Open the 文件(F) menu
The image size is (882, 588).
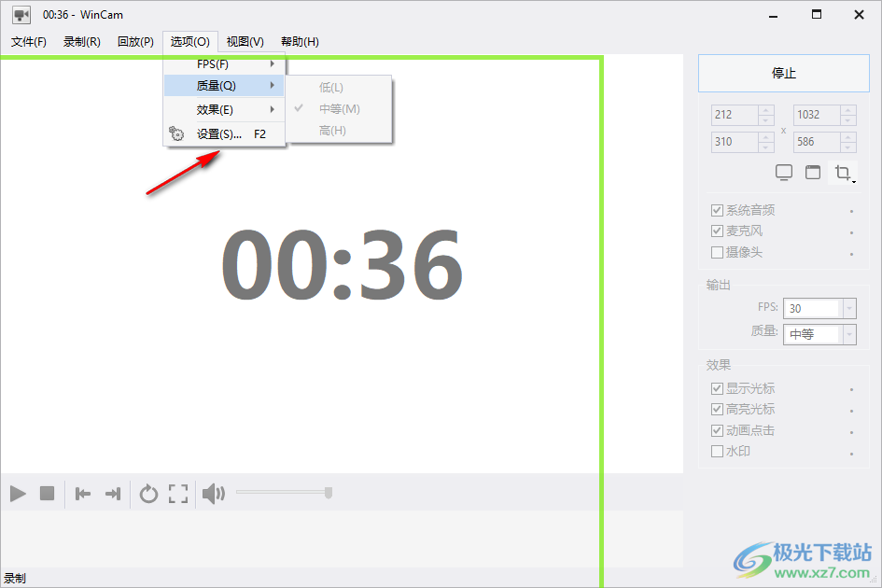29,42
